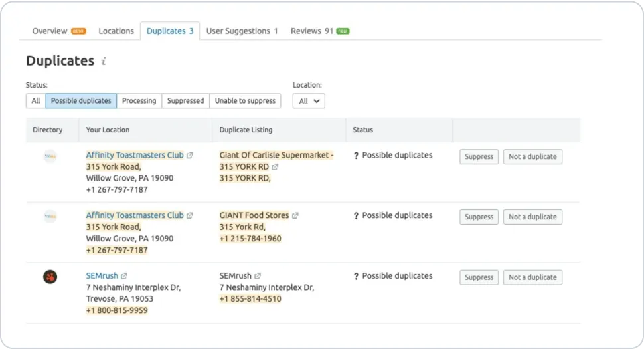Click the question mark status icon in the SEMrush row
The height and width of the screenshot is (349, 644).
356,277
